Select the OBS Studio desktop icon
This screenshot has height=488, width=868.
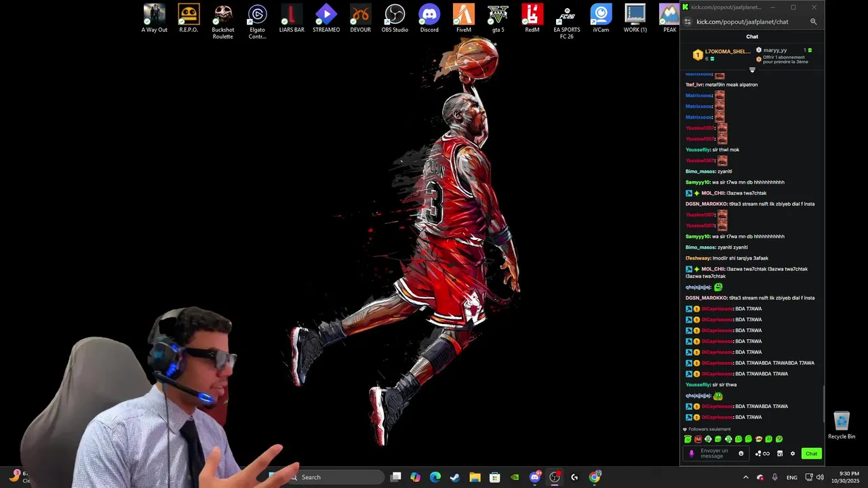(395, 18)
